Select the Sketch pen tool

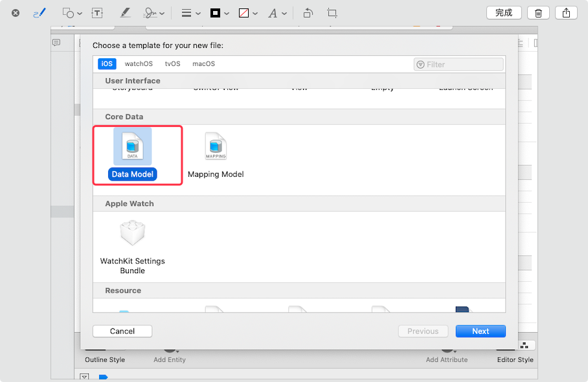pos(40,13)
